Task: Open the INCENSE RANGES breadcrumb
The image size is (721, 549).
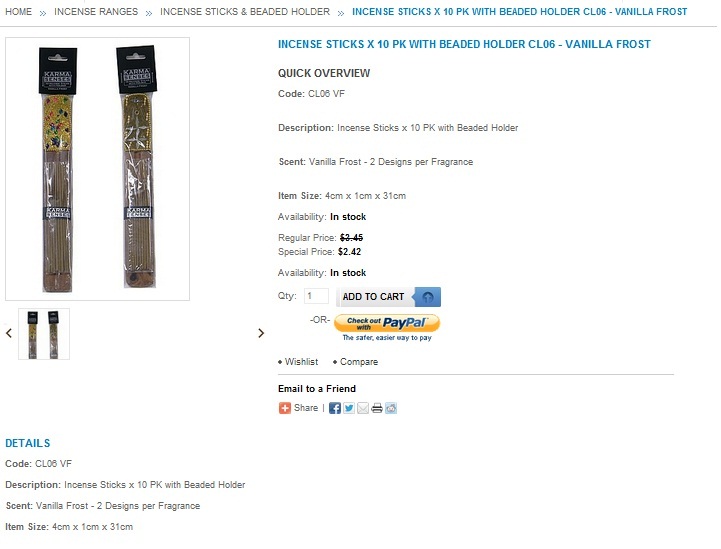Action: 96,11
